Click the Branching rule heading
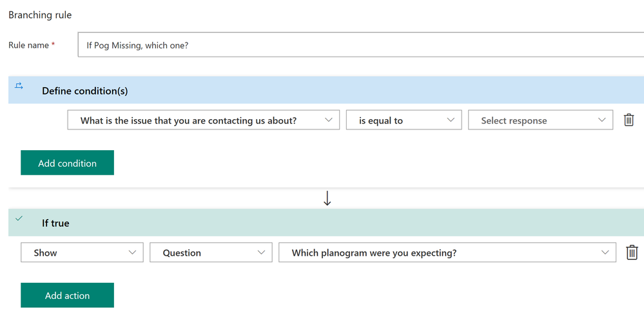This screenshot has height=315, width=644. click(40, 14)
